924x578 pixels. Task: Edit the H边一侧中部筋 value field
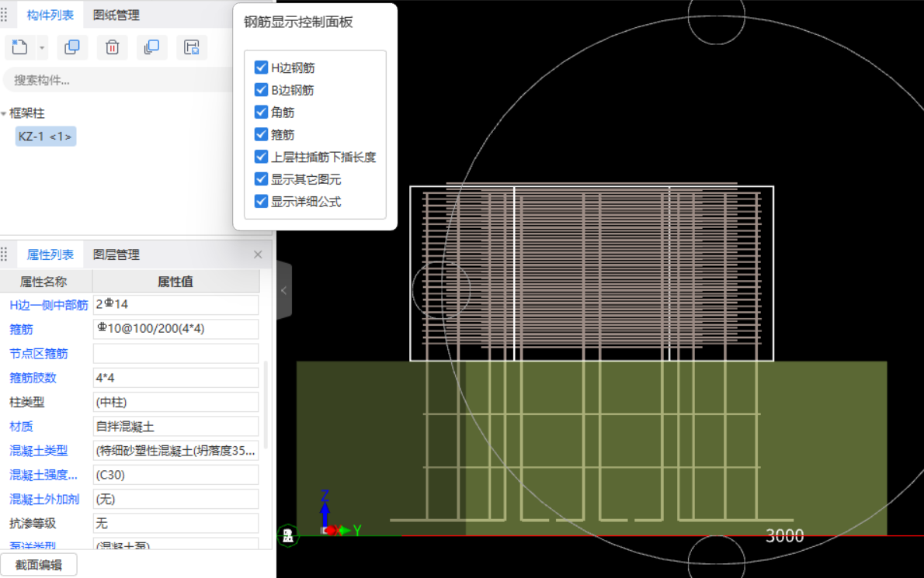[175, 305]
